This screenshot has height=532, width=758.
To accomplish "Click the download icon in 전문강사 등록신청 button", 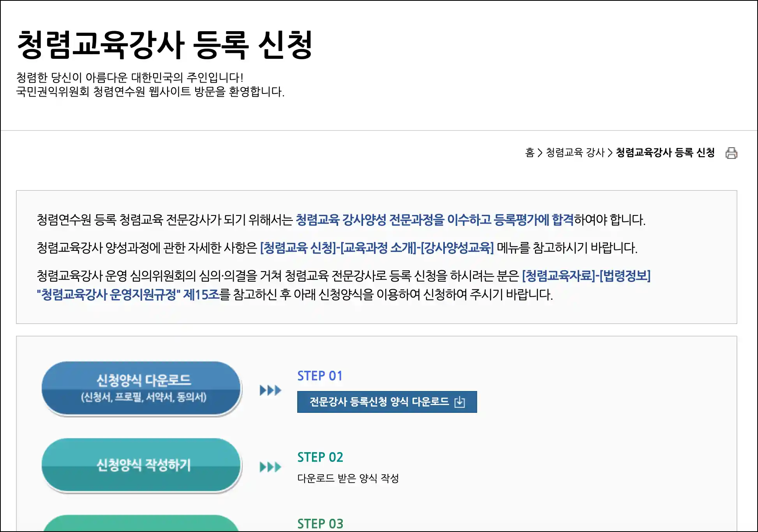I will click(x=460, y=402).
